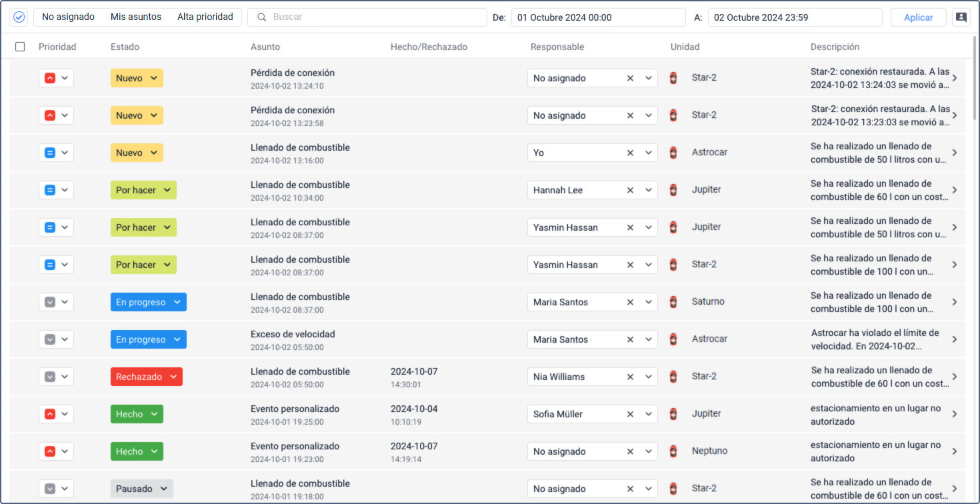Clear Yasmin Hassan in the Star-2 row

point(630,265)
